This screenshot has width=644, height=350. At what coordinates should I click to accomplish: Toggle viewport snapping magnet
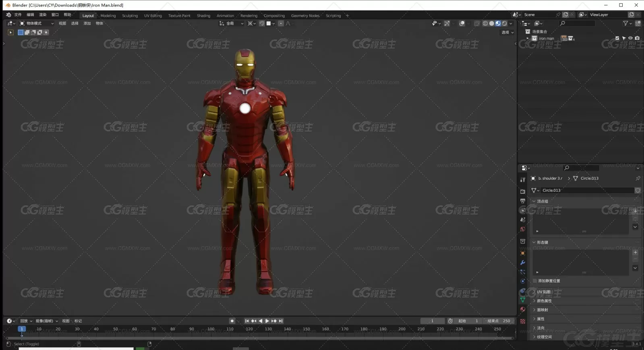[261, 23]
